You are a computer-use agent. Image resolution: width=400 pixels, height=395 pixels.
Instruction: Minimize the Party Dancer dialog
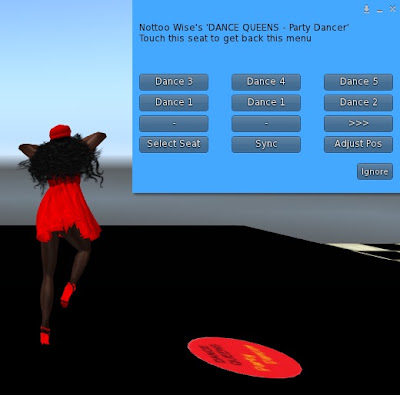pos(380,11)
